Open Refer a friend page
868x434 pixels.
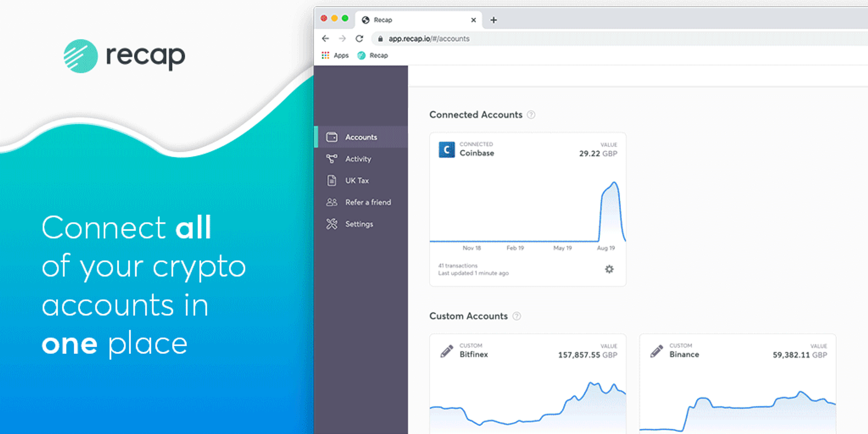pyautogui.click(x=361, y=202)
